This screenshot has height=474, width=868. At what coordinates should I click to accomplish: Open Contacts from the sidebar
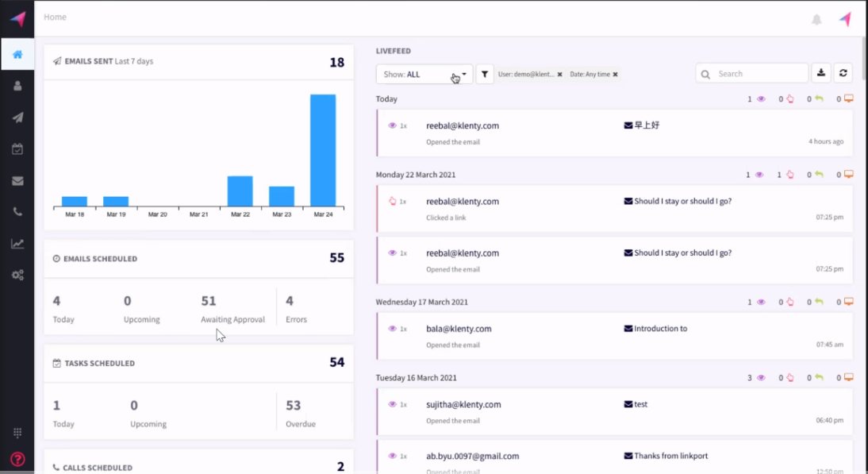coord(17,85)
